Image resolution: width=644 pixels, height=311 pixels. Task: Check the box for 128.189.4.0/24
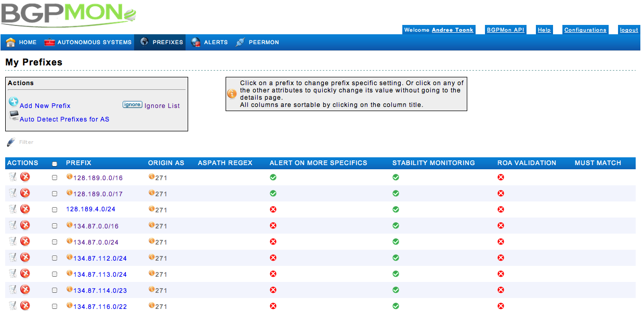click(x=55, y=210)
